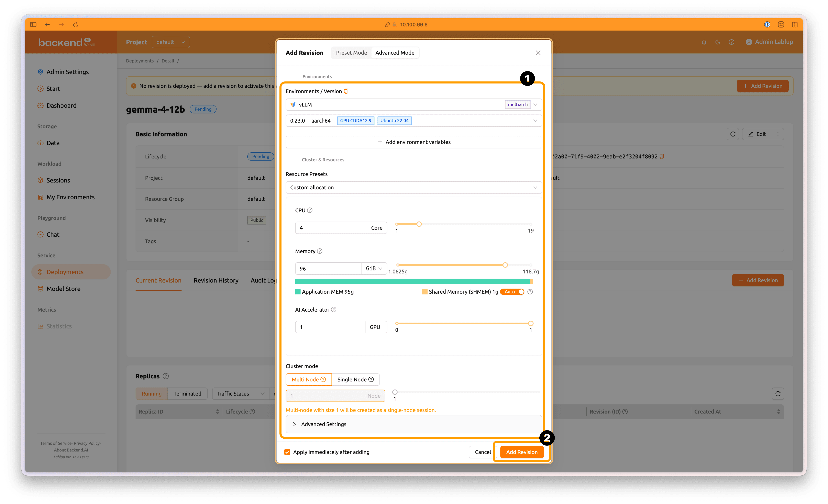Change the GiB memory unit dropdown
The height and width of the screenshot is (504, 828).
pos(374,268)
